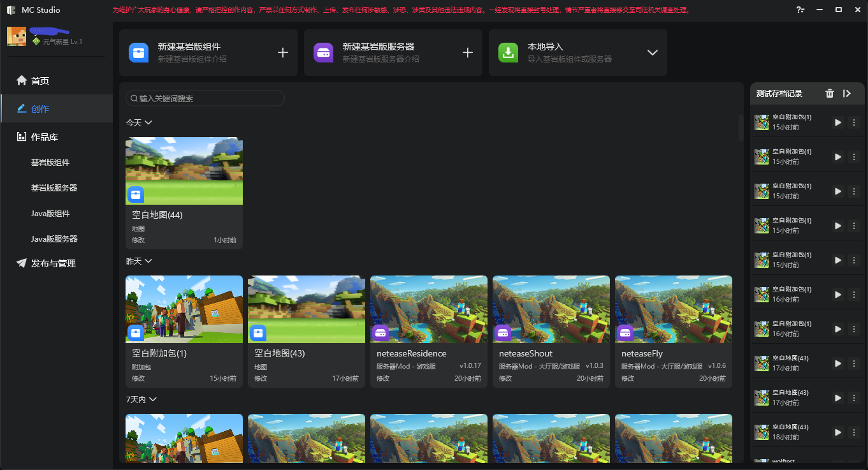Click the blue badge on 空白地图(43) card

pos(258,333)
